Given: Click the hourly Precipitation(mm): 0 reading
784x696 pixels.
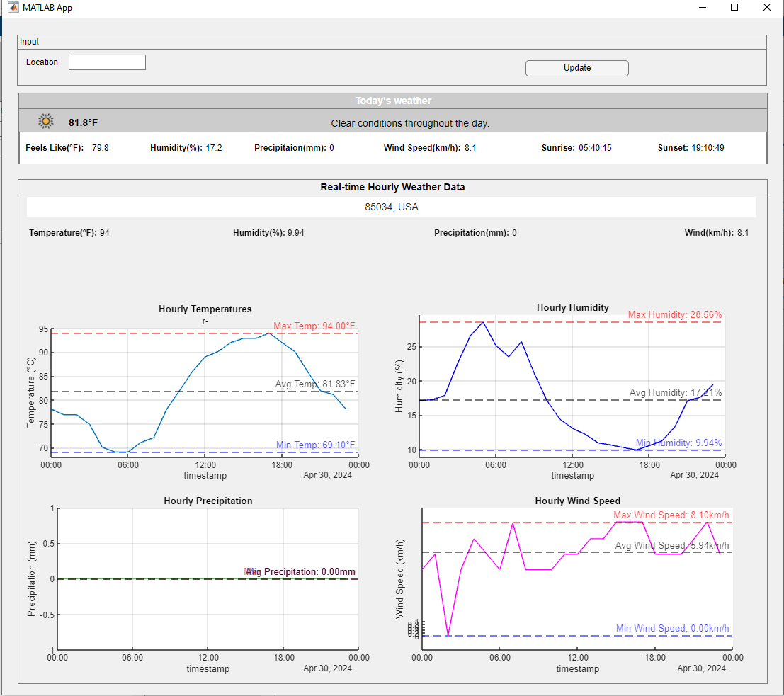Looking at the screenshot, I should pos(475,233).
